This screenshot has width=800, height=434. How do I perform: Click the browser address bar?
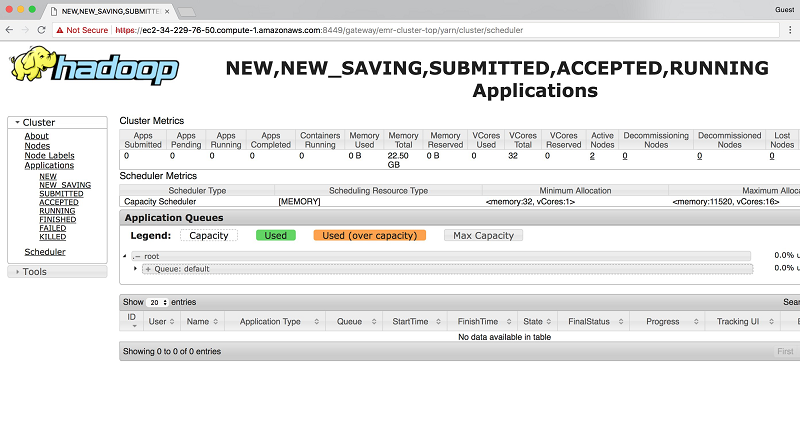[x=400, y=30]
